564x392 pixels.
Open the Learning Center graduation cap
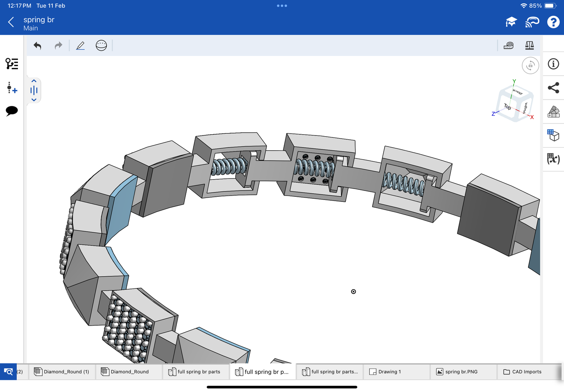pos(511,22)
